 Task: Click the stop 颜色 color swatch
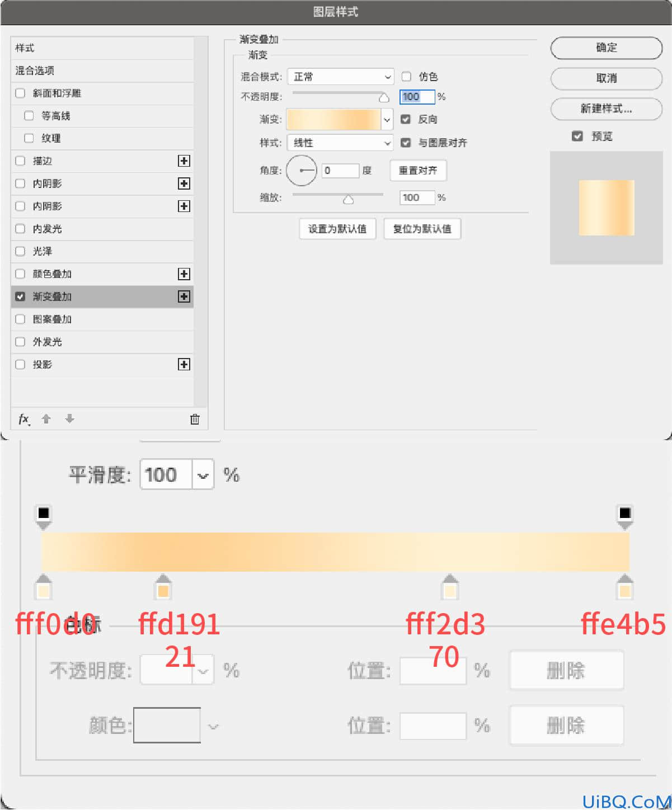[x=167, y=726]
